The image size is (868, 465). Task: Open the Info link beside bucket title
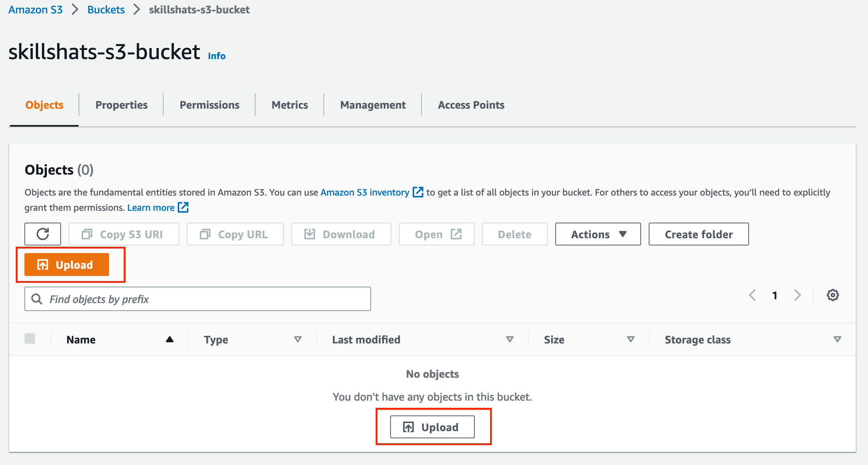click(217, 56)
